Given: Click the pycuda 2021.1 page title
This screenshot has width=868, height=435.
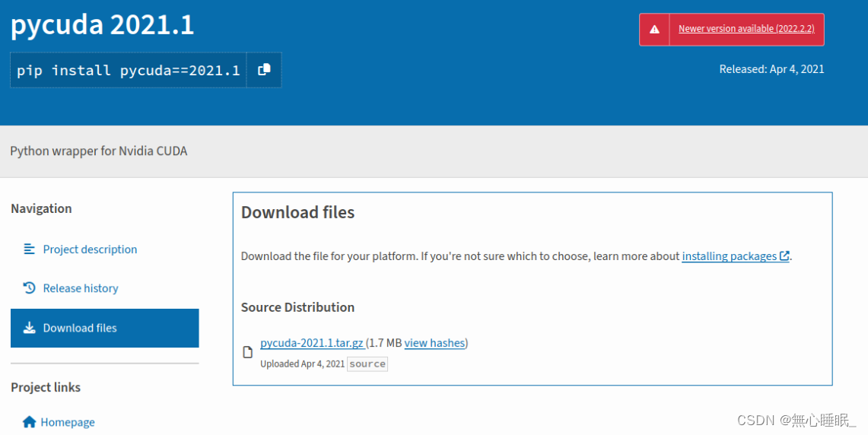Looking at the screenshot, I should (x=103, y=25).
